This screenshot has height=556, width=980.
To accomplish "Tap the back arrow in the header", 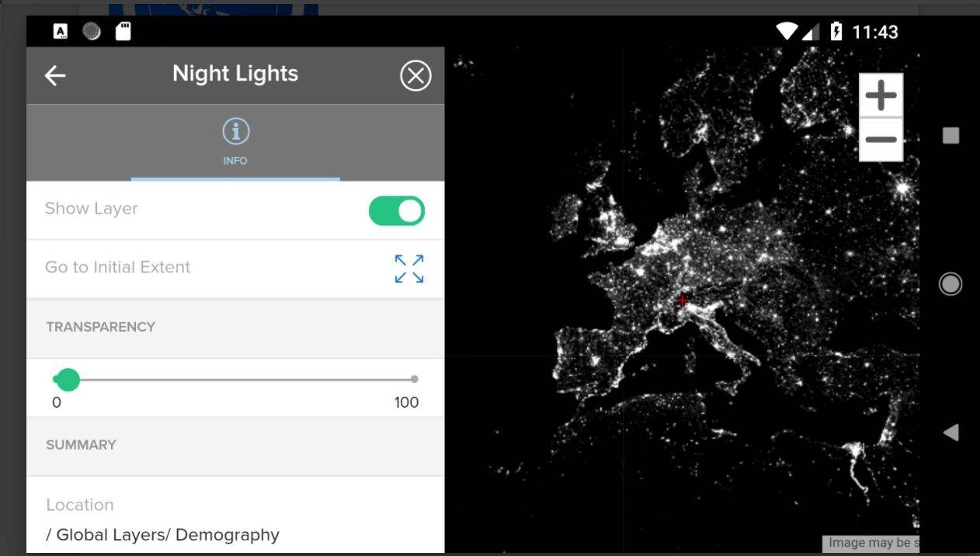I will 55,75.
